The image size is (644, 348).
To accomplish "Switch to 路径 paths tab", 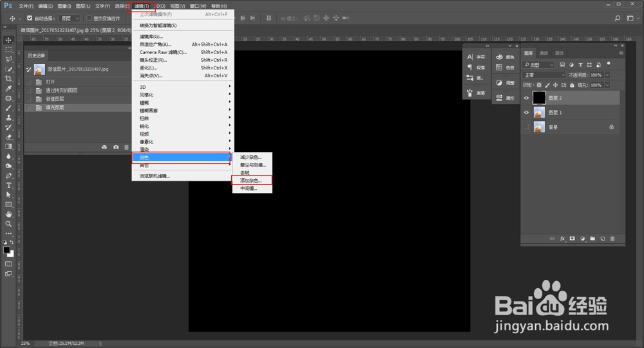I will pos(560,53).
